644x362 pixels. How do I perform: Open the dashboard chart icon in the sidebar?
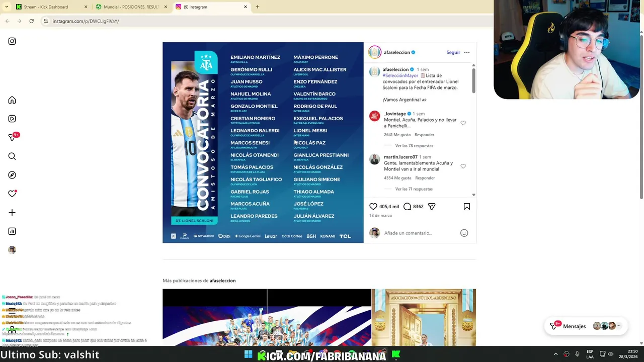[x=12, y=231]
